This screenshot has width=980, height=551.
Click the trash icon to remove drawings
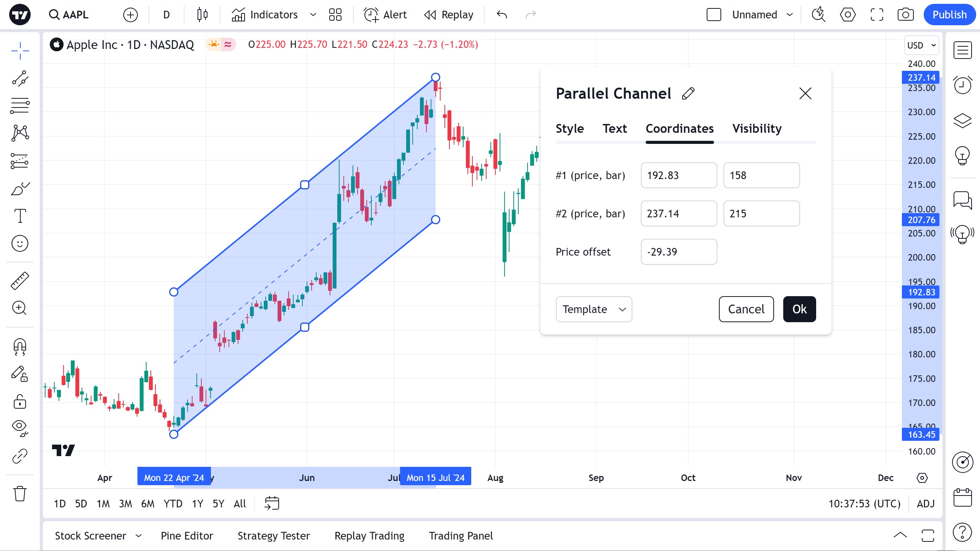coord(20,494)
